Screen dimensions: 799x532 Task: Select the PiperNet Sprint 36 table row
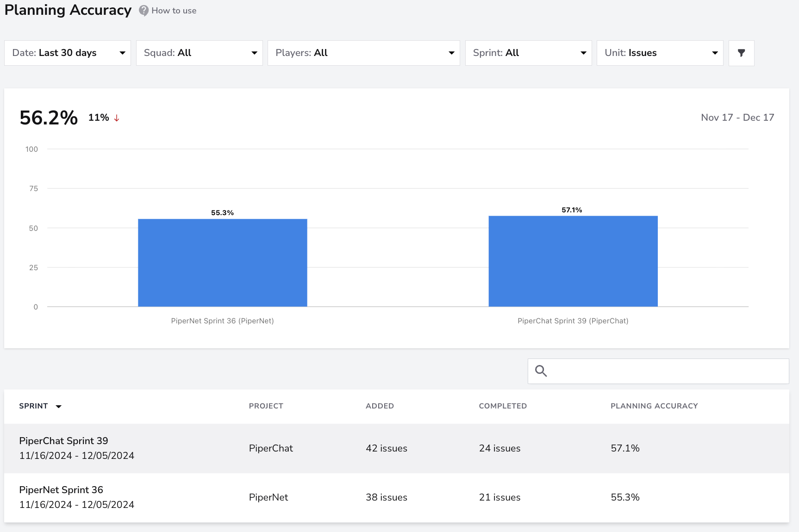(x=397, y=497)
